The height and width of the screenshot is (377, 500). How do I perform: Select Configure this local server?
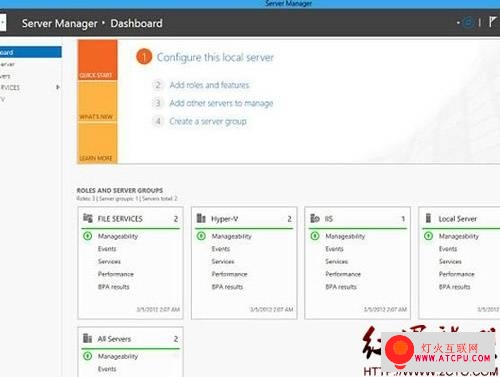(x=215, y=57)
